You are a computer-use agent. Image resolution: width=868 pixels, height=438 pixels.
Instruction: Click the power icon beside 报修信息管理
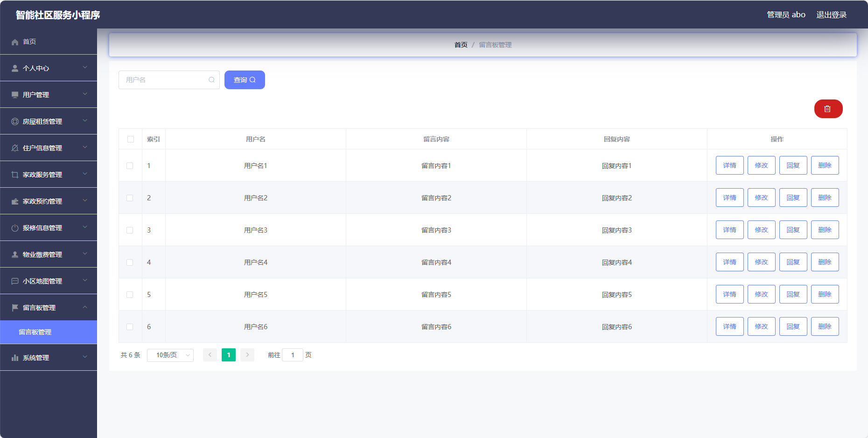15,228
